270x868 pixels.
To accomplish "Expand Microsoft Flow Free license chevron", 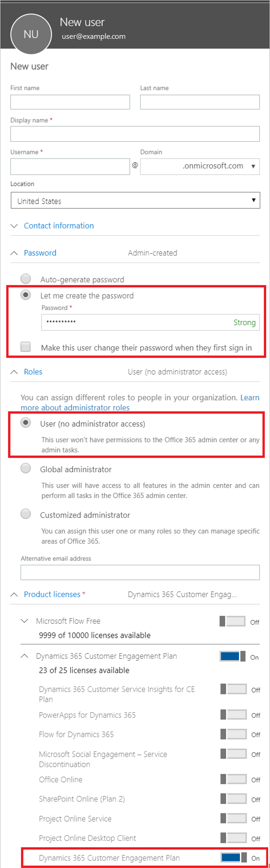I will (x=24, y=621).
